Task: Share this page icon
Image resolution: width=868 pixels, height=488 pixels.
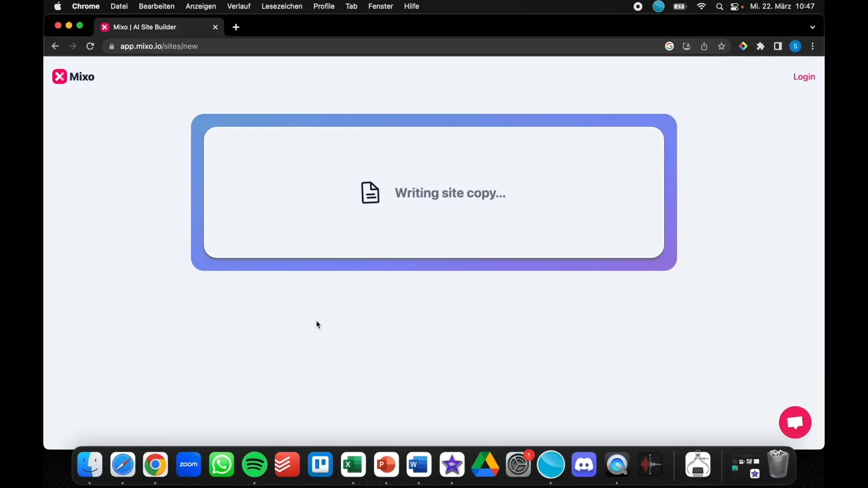Action: [704, 46]
